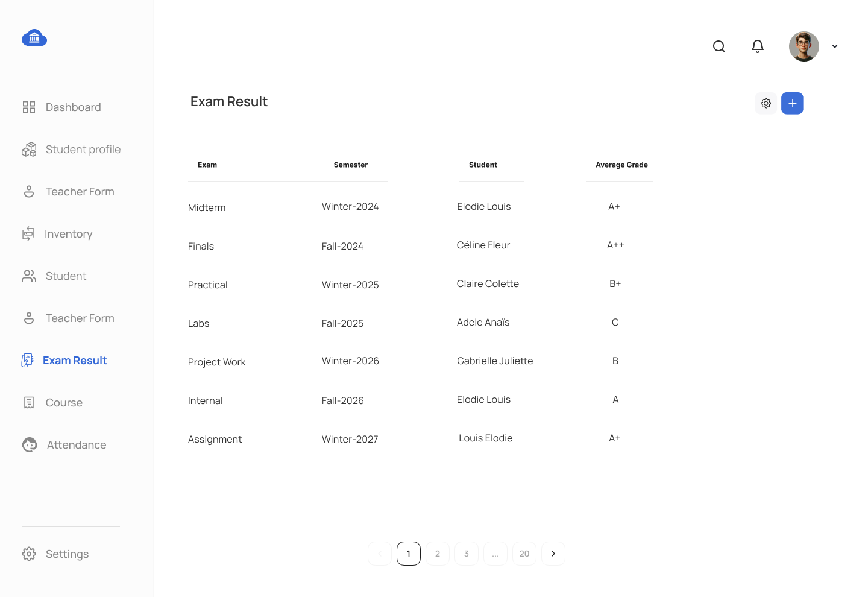The width and height of the screenshot is (868, 597).
Task: Click the Attendance face icon
Action: pos(30,445)
